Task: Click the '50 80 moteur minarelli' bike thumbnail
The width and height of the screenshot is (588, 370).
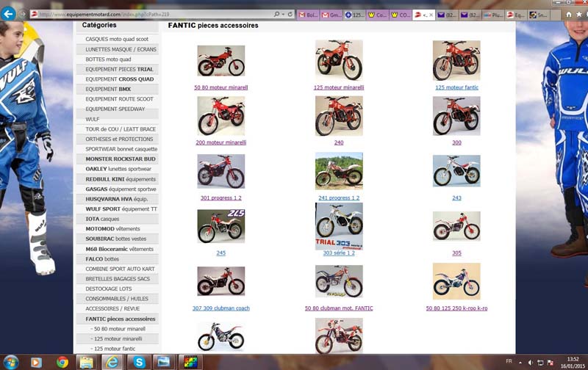Action: (221, 61)
